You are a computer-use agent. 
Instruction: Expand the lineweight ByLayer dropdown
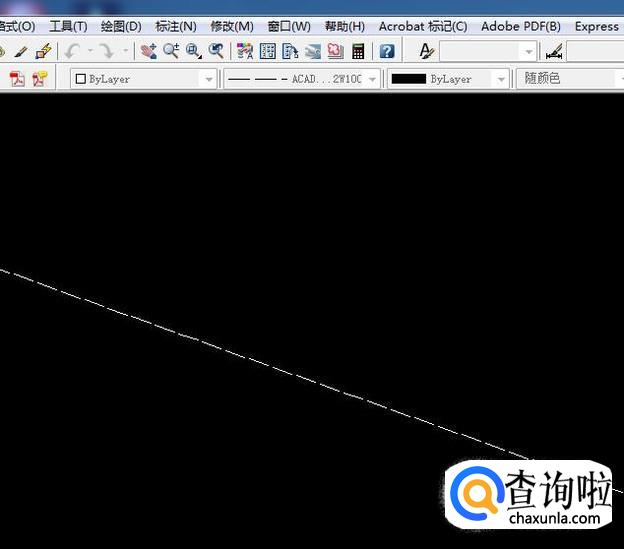[x=500, y=79]
